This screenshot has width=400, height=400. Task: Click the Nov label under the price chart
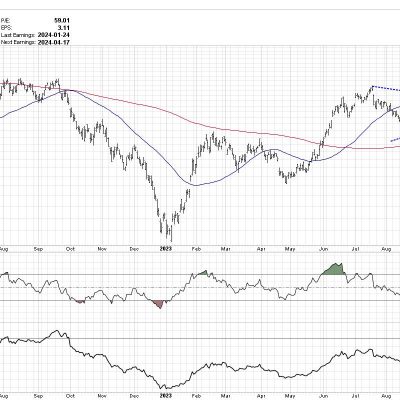[102, 249]
